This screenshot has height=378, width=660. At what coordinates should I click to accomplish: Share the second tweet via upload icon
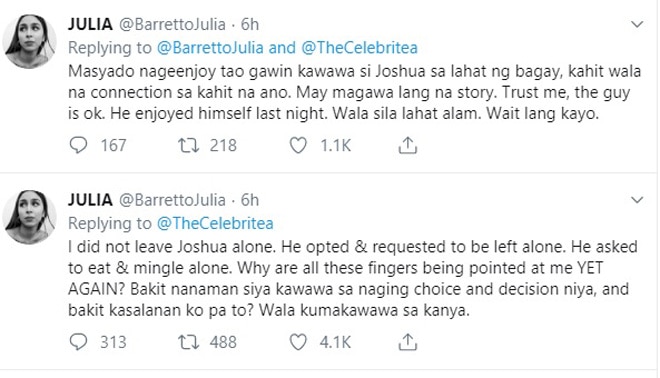407,342
